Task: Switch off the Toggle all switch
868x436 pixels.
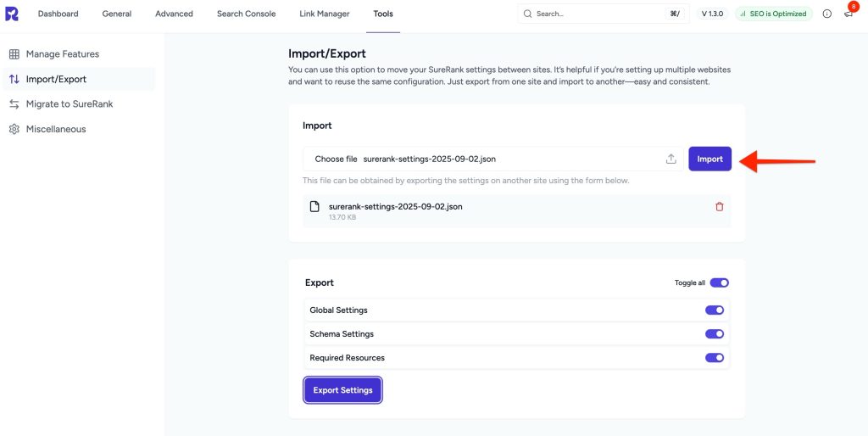Action: [x=719, y=282]
